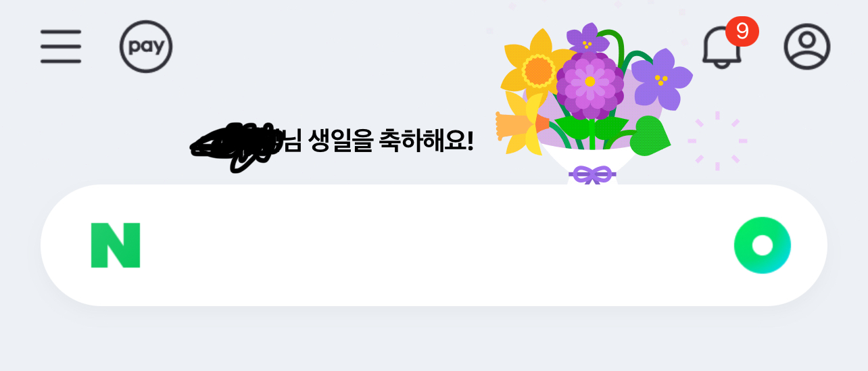The image size is (868, 371).
Task: Click the green Naver N logo
Action: (x=116, y=245)
